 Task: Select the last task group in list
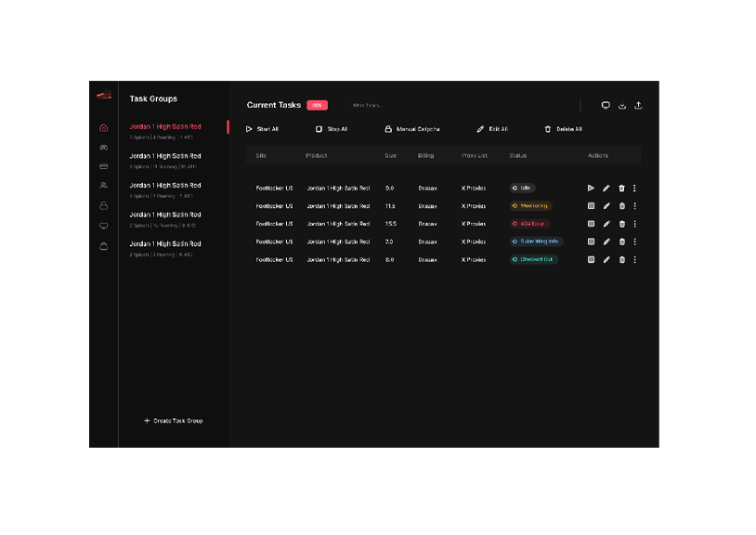(165, 244)
